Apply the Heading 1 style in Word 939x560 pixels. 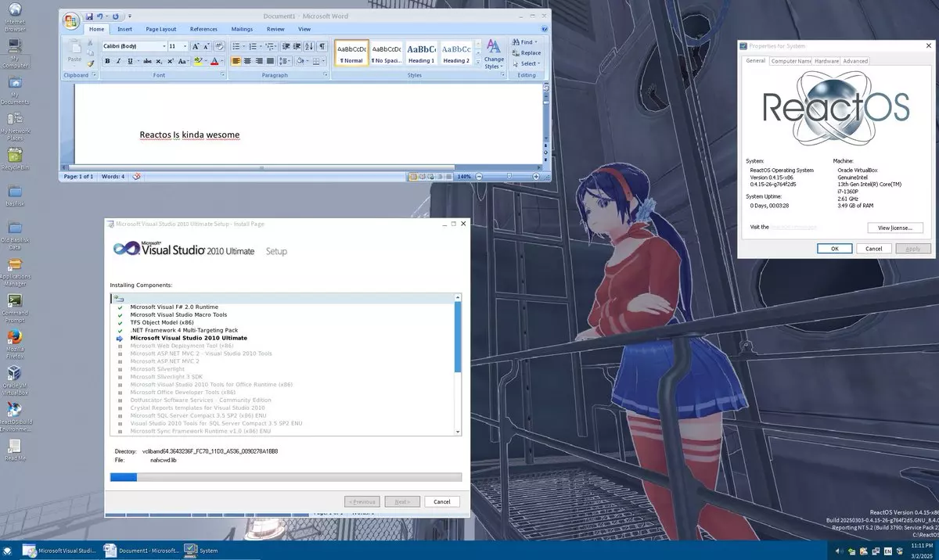click(x=421, y=53)
